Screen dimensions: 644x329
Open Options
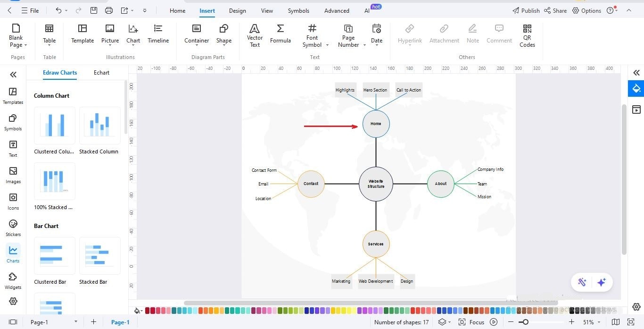586,10
